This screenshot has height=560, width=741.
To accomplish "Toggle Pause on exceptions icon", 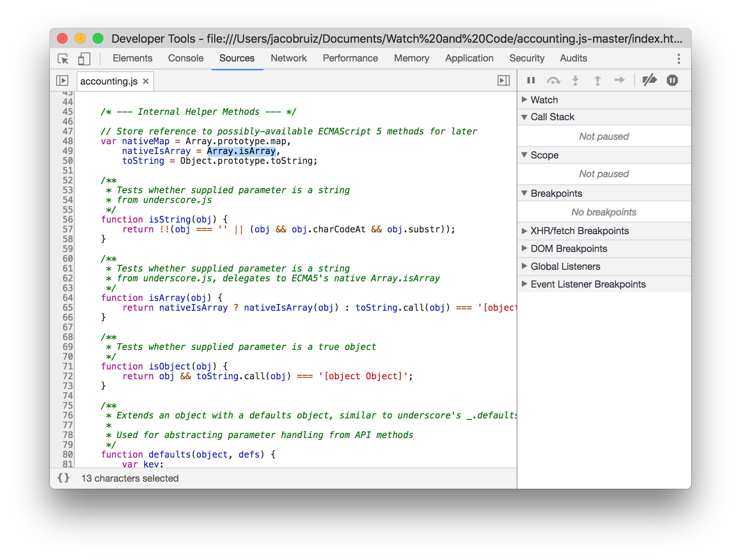I will click(672, 80).
